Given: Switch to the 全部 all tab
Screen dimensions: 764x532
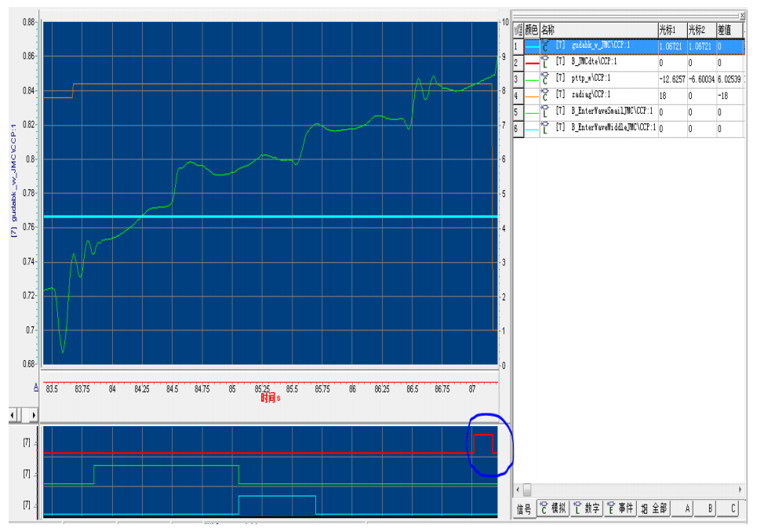Looking at the screenshot, I should pos(654,508).
